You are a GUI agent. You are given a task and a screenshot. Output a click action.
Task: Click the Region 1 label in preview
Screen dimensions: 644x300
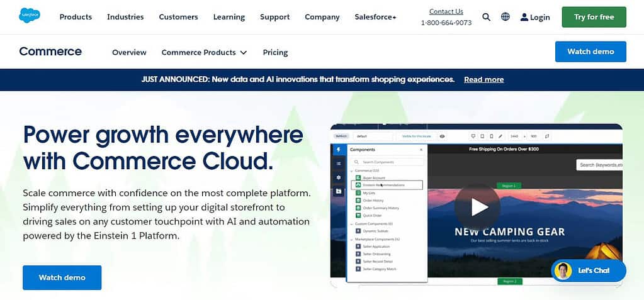(509, 186)
